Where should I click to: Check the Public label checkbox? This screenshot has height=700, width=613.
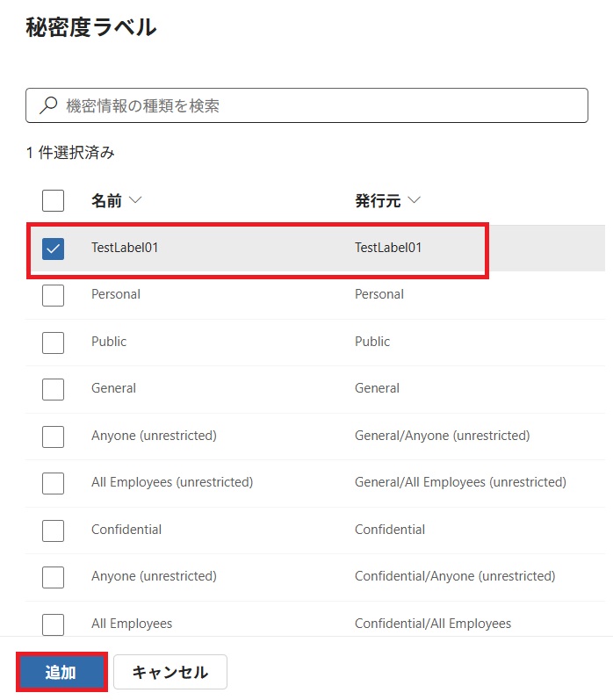click(54, 342)
